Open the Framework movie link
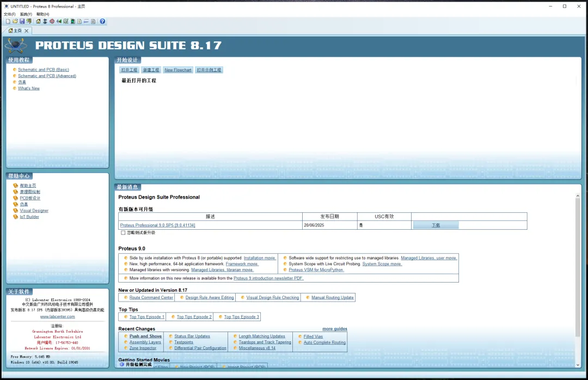The image size is (588, 380). click(242, 264)
